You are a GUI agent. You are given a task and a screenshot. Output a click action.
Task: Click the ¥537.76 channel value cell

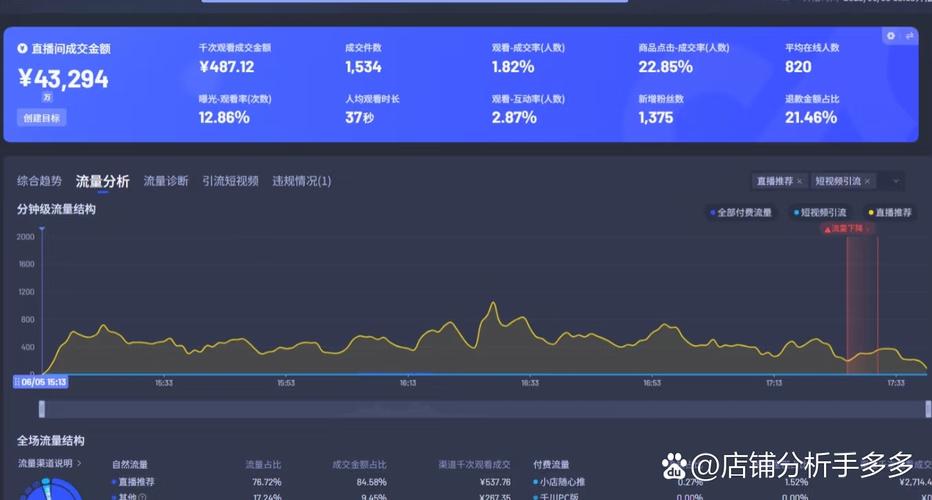tap(495, 482)
